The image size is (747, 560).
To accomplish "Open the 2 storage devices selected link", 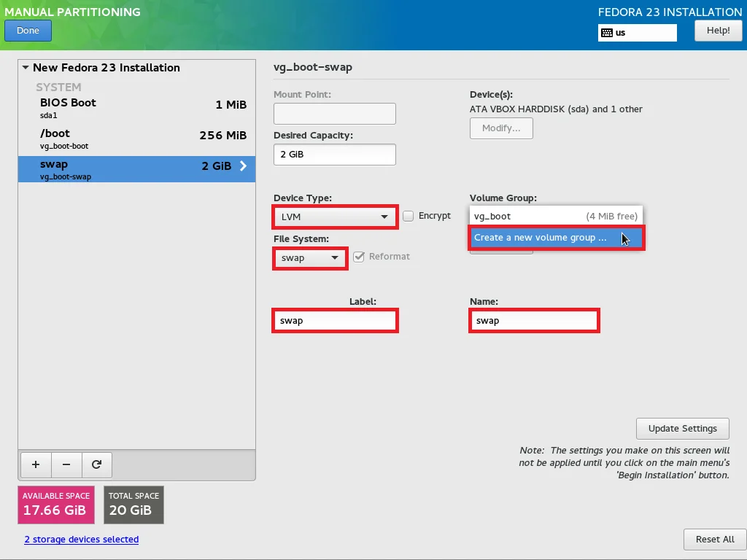I will tap(81, 540).
